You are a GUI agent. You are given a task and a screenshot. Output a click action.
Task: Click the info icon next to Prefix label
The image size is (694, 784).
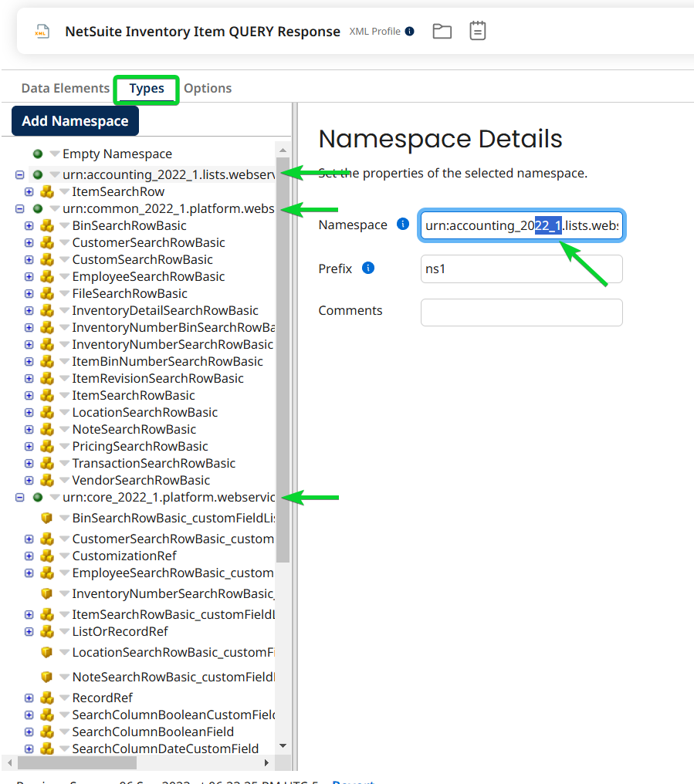pyautogui.click(x=368, y=269)
